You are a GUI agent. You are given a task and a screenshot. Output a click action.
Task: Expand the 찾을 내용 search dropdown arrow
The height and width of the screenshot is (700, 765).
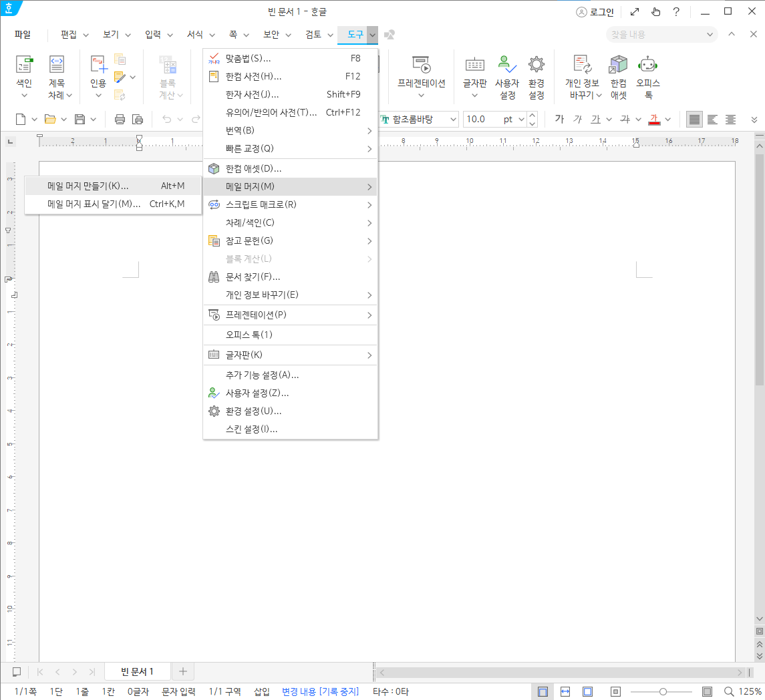point(710,35)
